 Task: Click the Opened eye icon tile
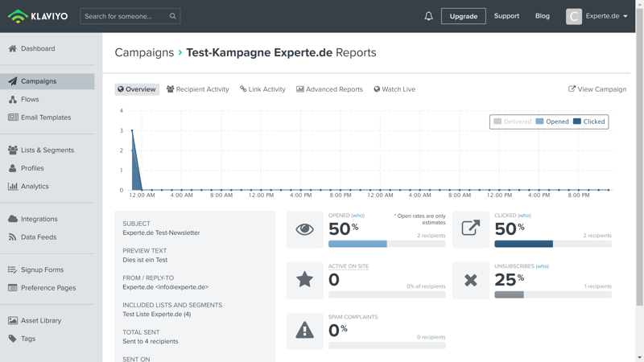tap(304, 230)
